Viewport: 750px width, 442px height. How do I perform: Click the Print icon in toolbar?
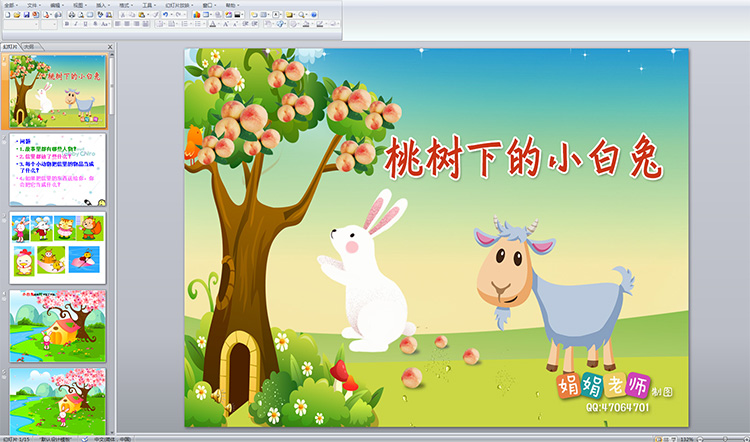click(72, 15)
